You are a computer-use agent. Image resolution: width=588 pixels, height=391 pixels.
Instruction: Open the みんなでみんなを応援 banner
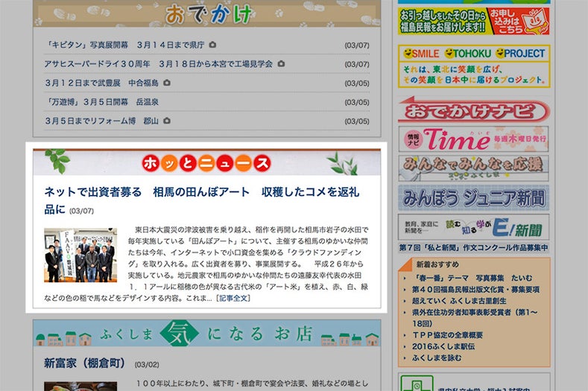click(473, 168)
